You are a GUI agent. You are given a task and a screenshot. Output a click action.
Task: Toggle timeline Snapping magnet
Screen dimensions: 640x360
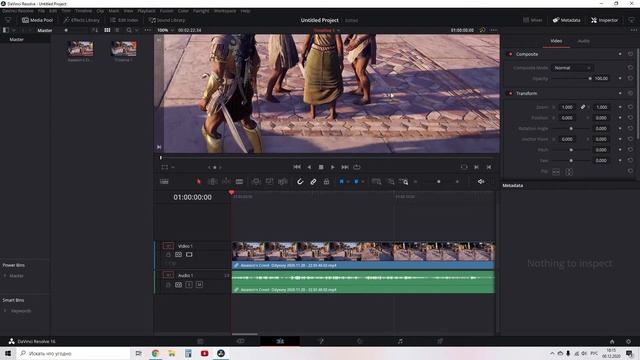300,182
